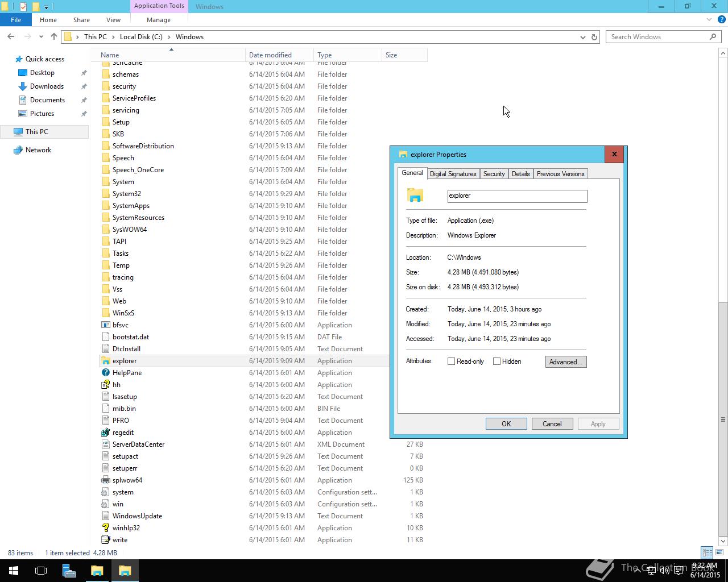
Task: Open the Share ribbon tab
Action: click(x=81, y=20)
